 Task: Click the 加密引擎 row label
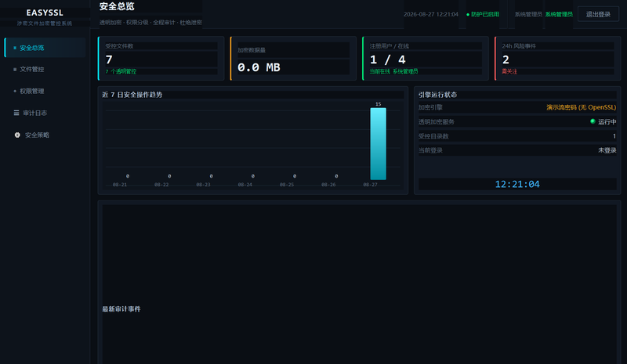pyautogui.click(x=430, y=107)
